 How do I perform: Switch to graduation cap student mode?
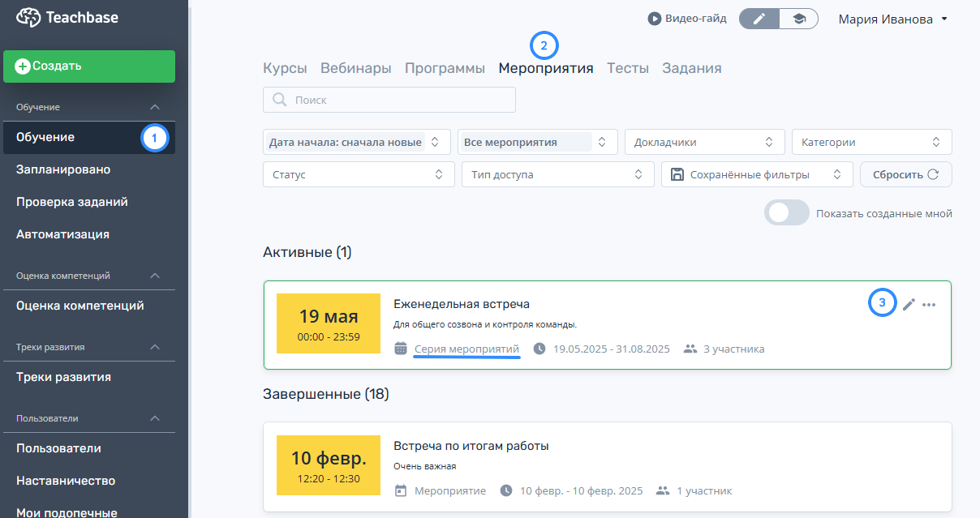[799, 19]
